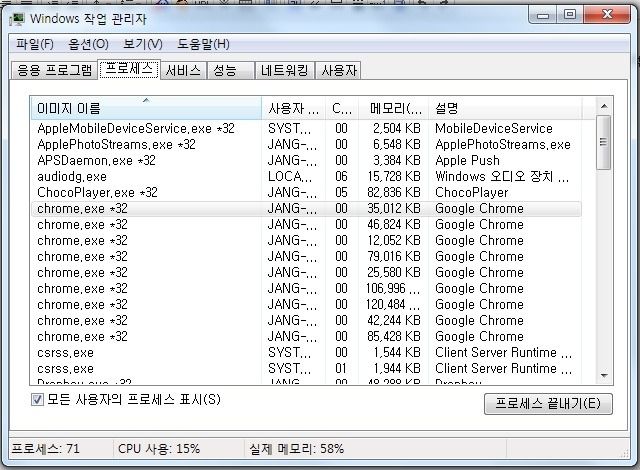Click 프로세스: 71 in status bar

[x=46, y=449]
